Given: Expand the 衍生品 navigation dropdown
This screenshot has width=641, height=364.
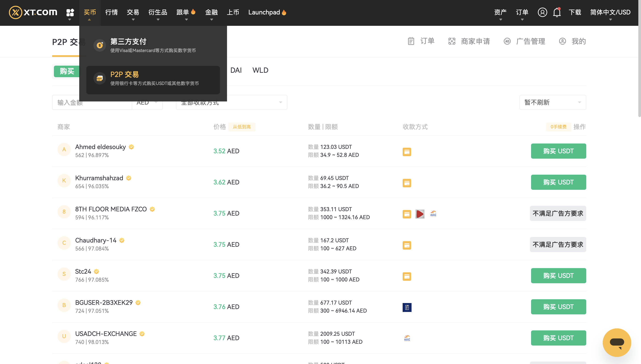Looking at the screenshot, I should [x=158, y=12].
